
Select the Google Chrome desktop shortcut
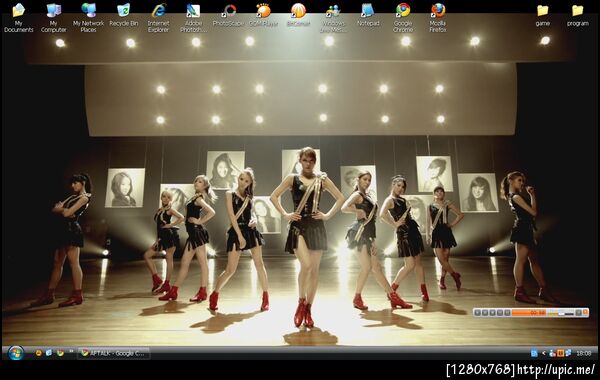point(403,17)
